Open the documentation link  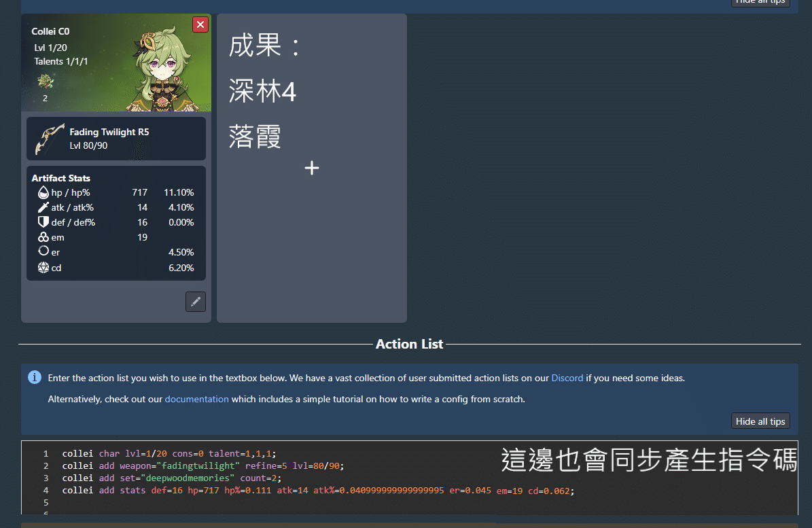(196, 399)
